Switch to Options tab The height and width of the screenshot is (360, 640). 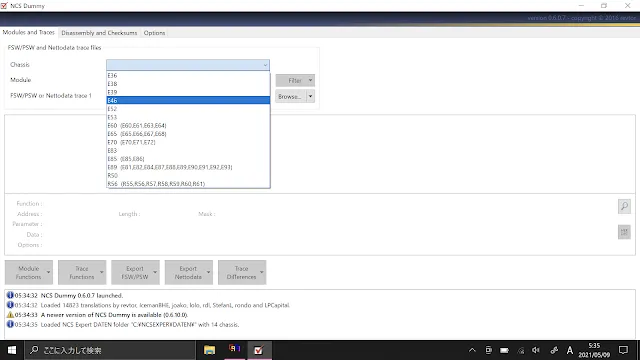tap(154, 33)
